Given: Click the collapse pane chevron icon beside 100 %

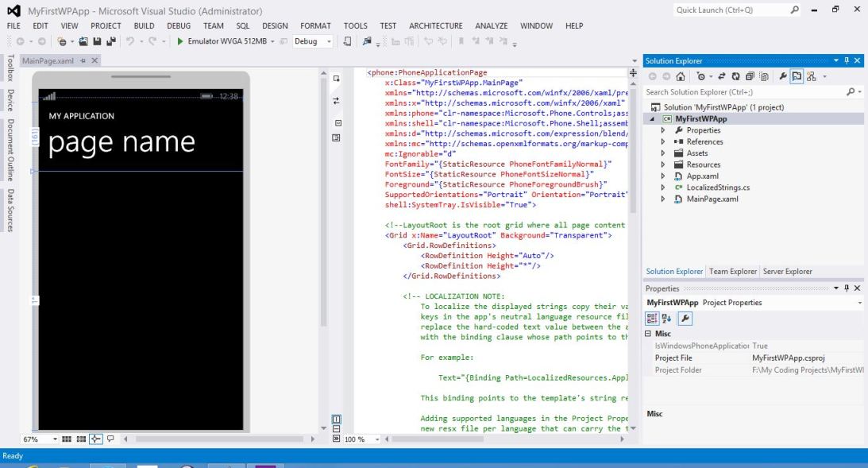Looking at the screenshot, I should pos(336,439).
